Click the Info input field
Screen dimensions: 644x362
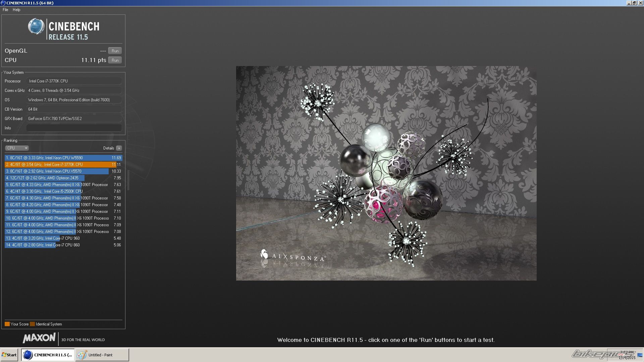pos(74,128)
